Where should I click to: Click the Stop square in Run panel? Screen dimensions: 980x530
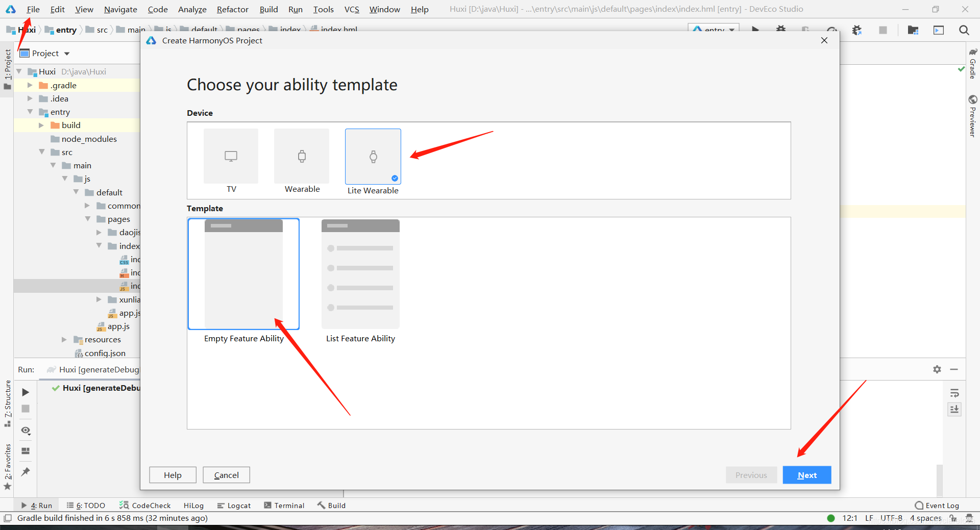point(26,409)
